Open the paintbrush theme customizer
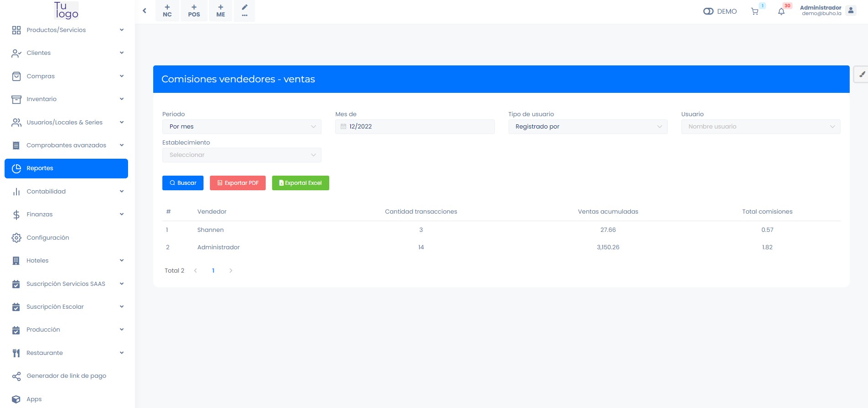 pos(862,74)
